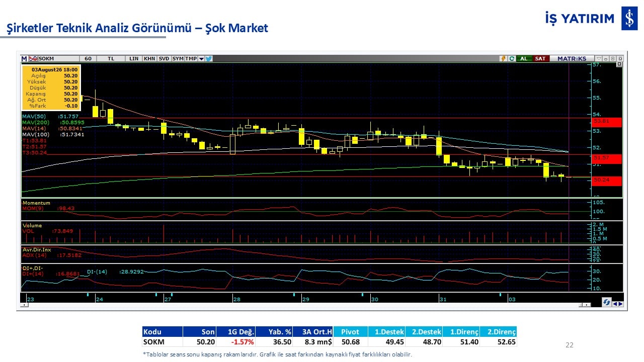Viewport: 644px width, 362px height.
Task: Click the 24 date marker on time axis
Action: click(x=99, y=299)
